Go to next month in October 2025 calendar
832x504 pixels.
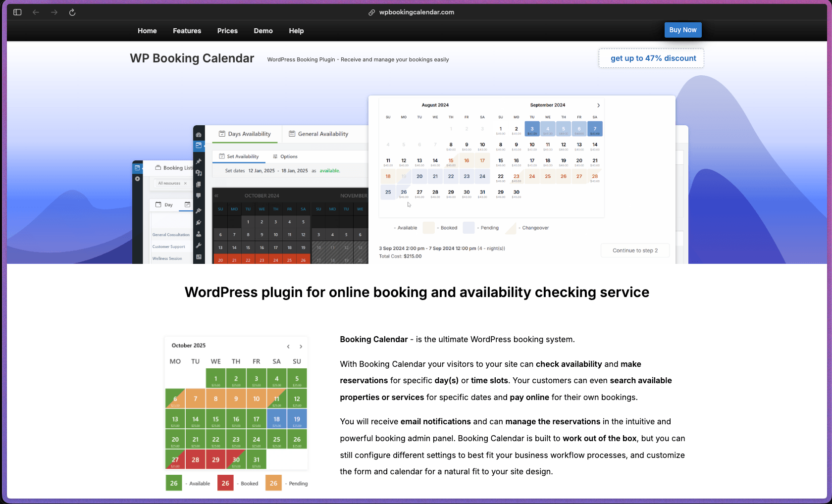(301, 347)
